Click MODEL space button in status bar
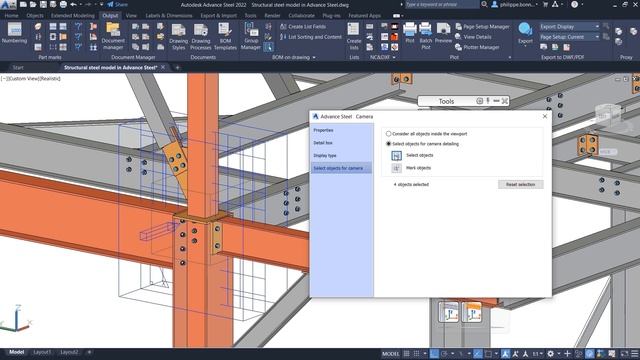 coord(390,353)
